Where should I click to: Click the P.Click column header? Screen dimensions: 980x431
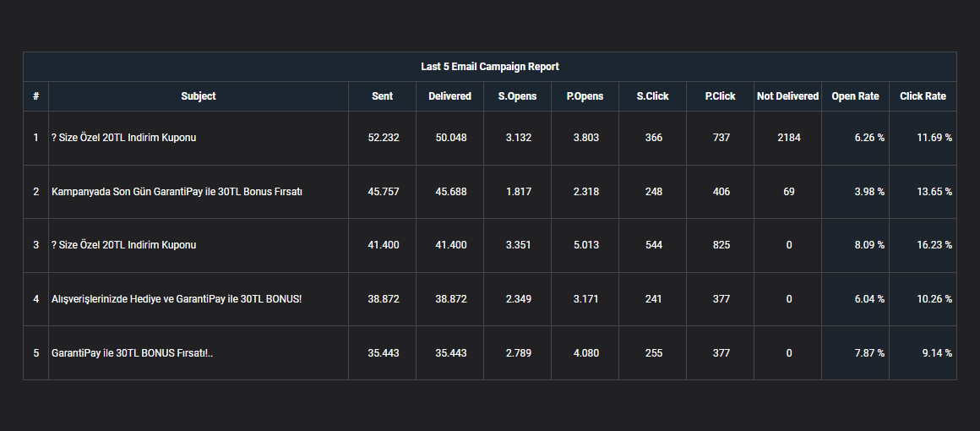coord(720,96)
